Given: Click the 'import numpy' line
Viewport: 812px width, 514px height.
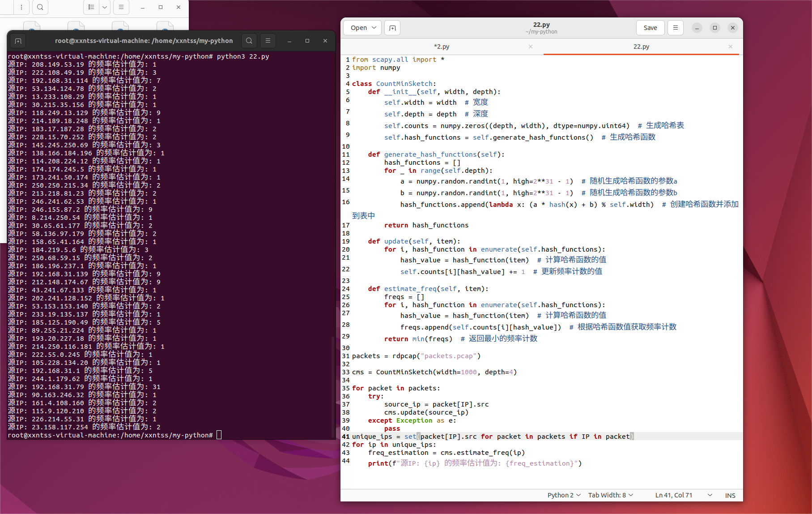Looking at the screenshot, I should 376,68.
